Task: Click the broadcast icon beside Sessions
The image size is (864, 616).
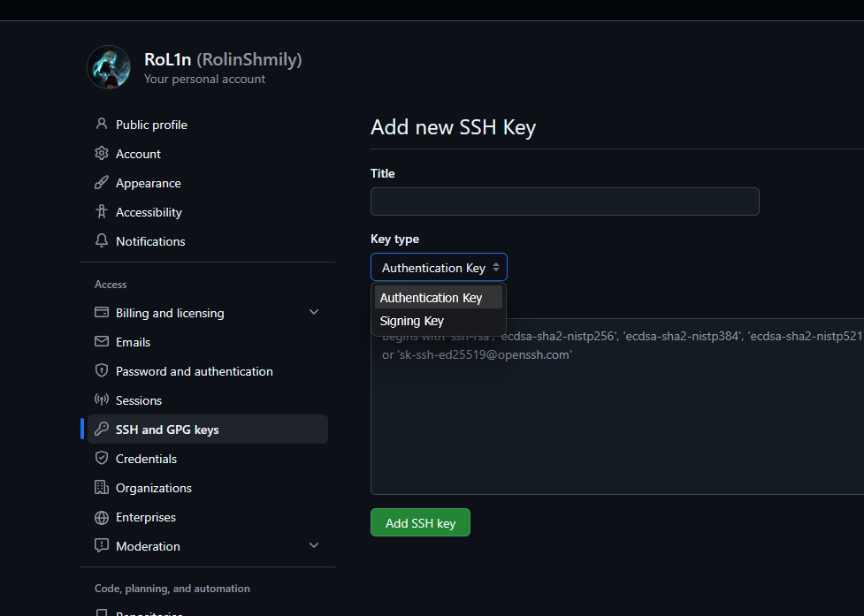Action: tap(102, 399)
